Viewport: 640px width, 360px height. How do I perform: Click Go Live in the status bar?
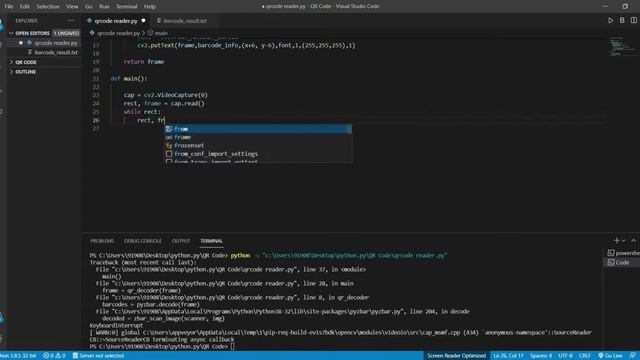pos(610,356)
